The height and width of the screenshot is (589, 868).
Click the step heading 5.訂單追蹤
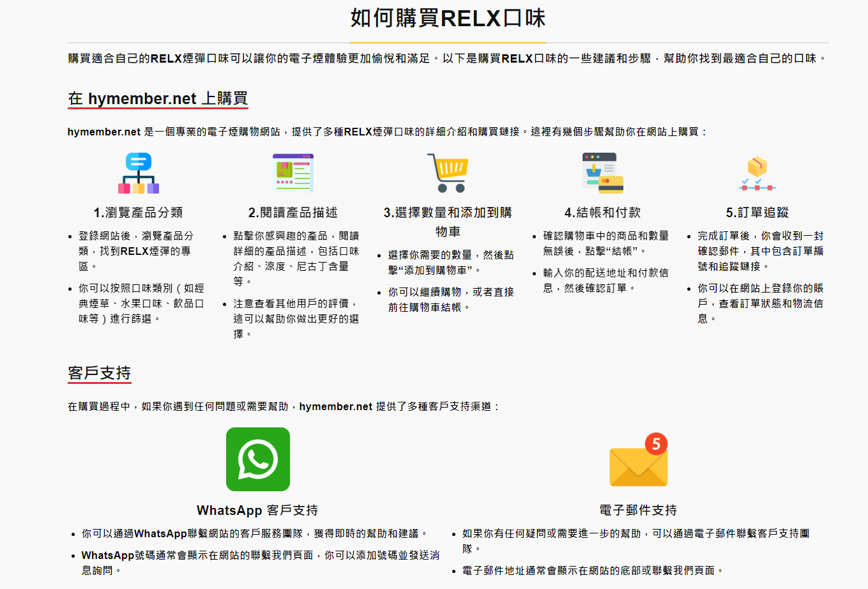click(758, 213)
